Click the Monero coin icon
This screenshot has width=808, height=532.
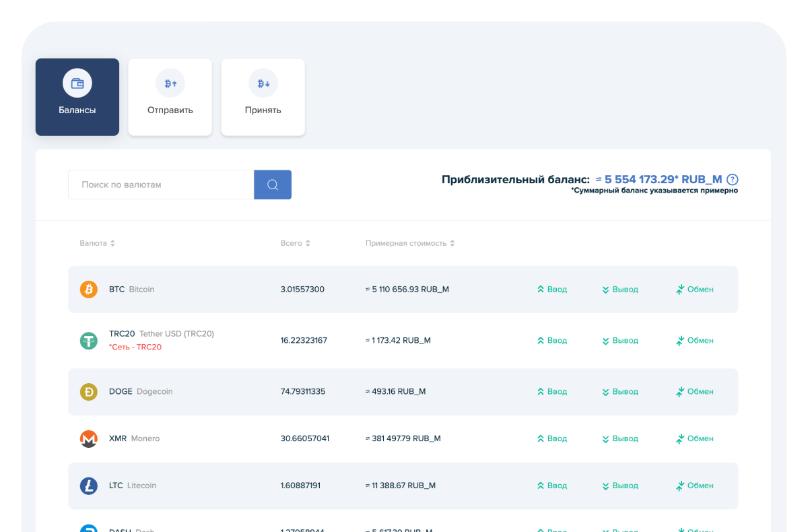coord(88,438)
